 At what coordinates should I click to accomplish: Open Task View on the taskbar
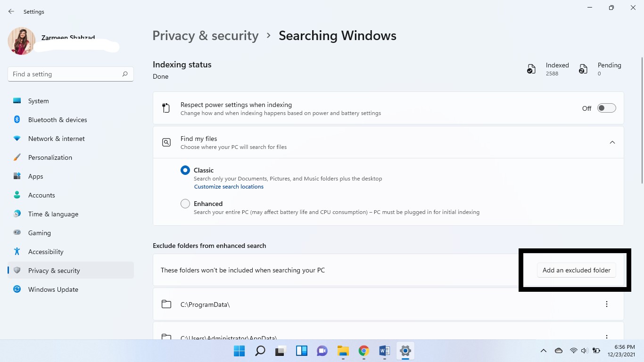pos(281,351)
